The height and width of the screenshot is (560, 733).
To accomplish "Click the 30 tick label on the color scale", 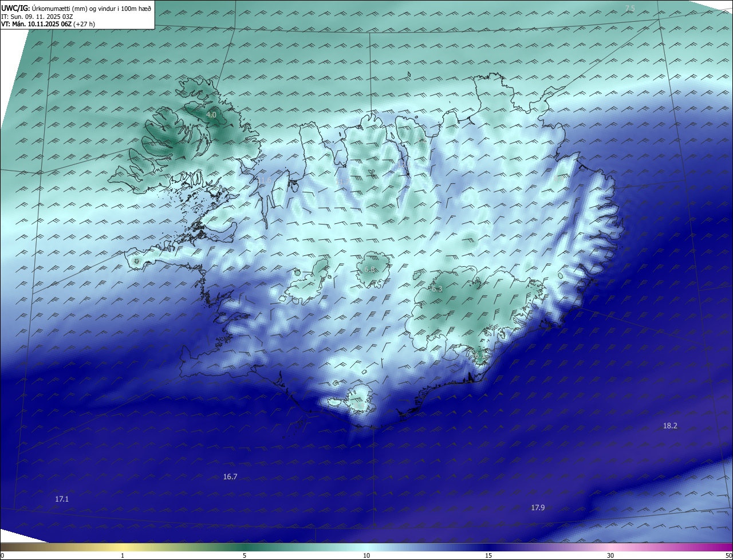I will (x=610, y=555).
